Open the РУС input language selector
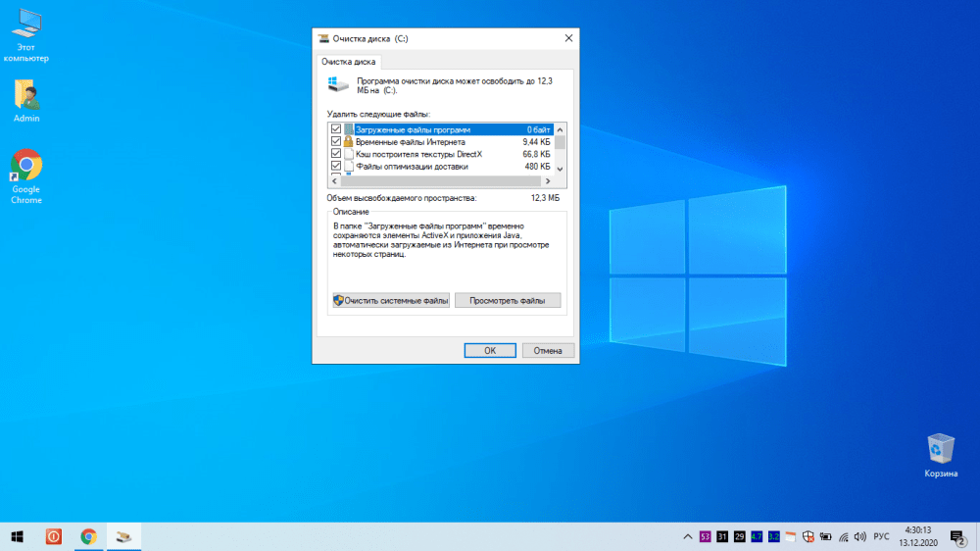Screen dimensions: 980x551 click(881, 536)
